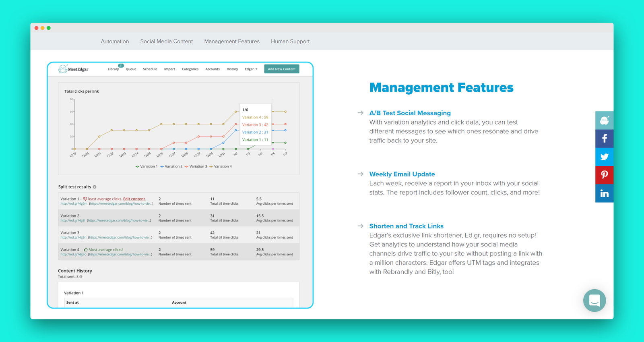Image resolution: width=644 pixels, height=342 pixels.
Task: Share the page on LinkedIn
Action: click(x=604, y=193)
